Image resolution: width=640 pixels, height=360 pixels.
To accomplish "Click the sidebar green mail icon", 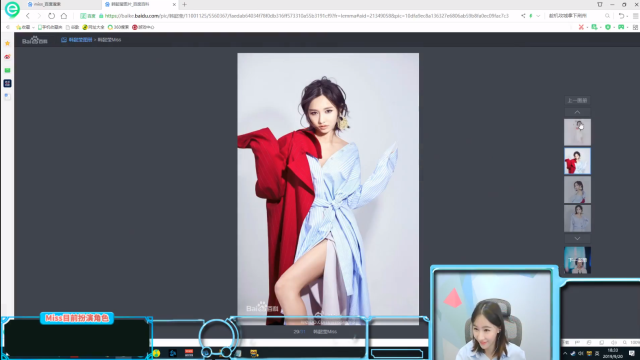I will point(7,70).
